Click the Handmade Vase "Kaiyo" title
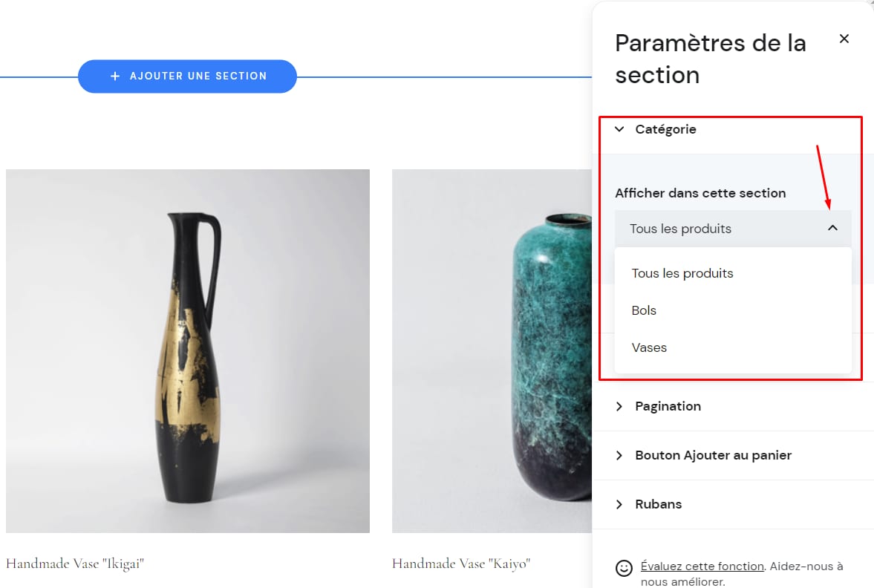 coord(461,563)
